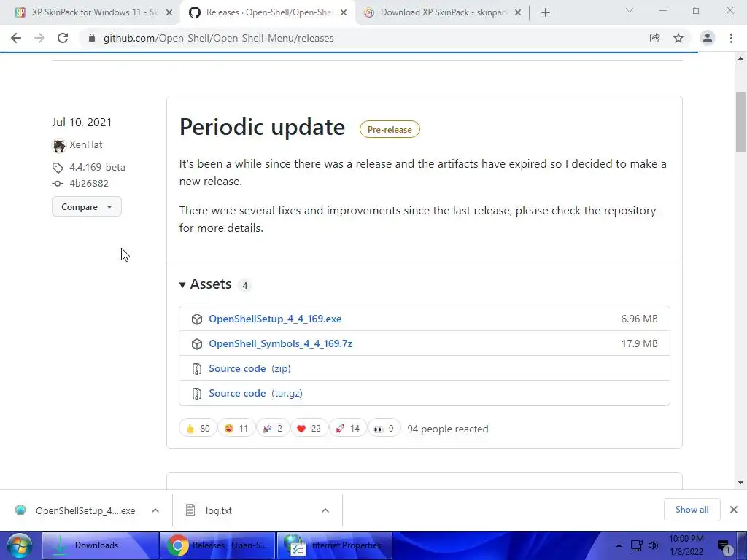Click the scrollbar up arrow
This screenshot has width=747, height=560.
(740, 58)
